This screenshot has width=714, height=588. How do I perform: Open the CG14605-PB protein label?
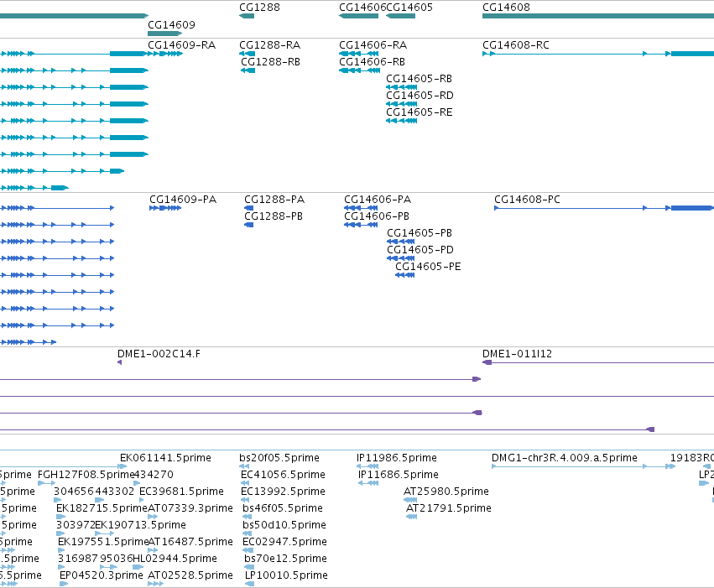click(x=420, y=233)
